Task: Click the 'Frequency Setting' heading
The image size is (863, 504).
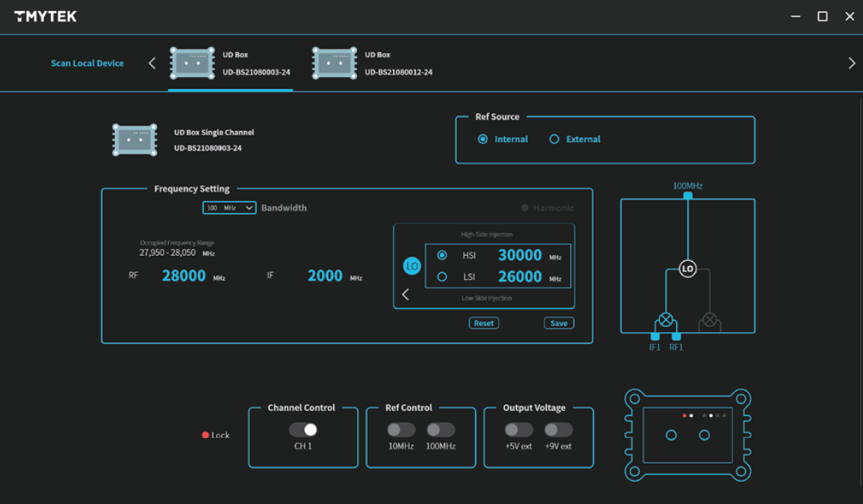Action: coord(191,189)
